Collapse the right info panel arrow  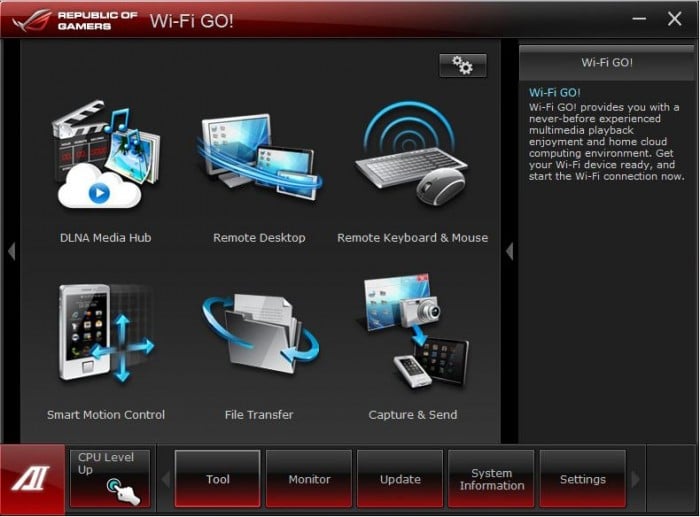point(509,251)
